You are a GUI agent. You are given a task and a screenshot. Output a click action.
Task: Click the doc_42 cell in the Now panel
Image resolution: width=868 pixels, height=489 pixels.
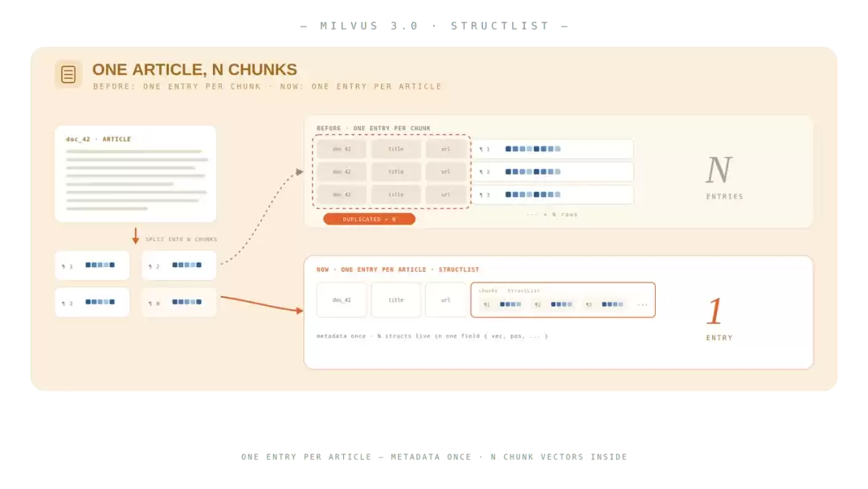pos(342,300)
